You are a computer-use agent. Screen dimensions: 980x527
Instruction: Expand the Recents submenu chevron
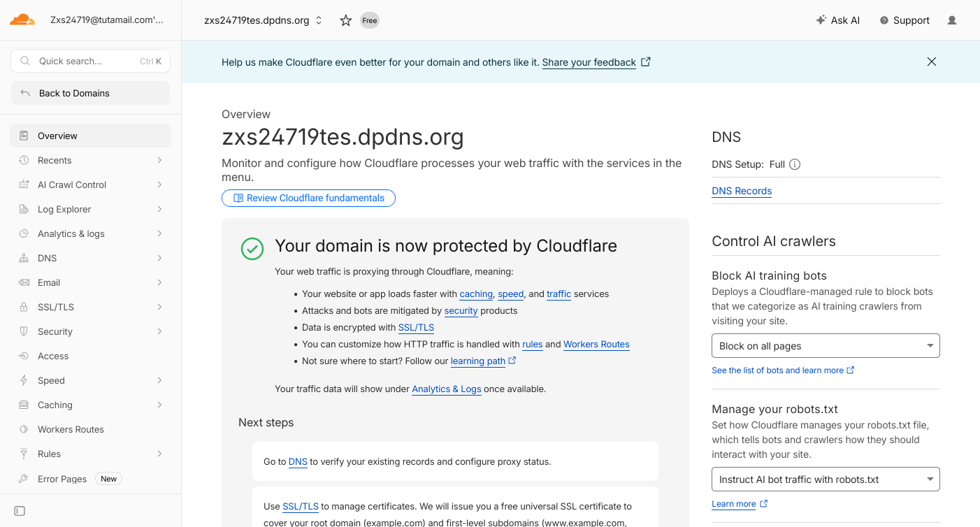pyautogui.click(x=160, y=160)
